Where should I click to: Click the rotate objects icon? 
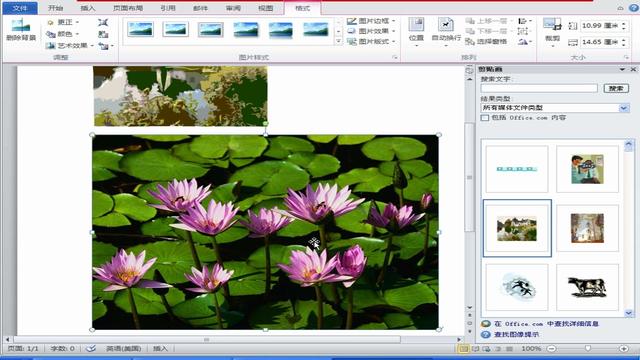point(524,41)
